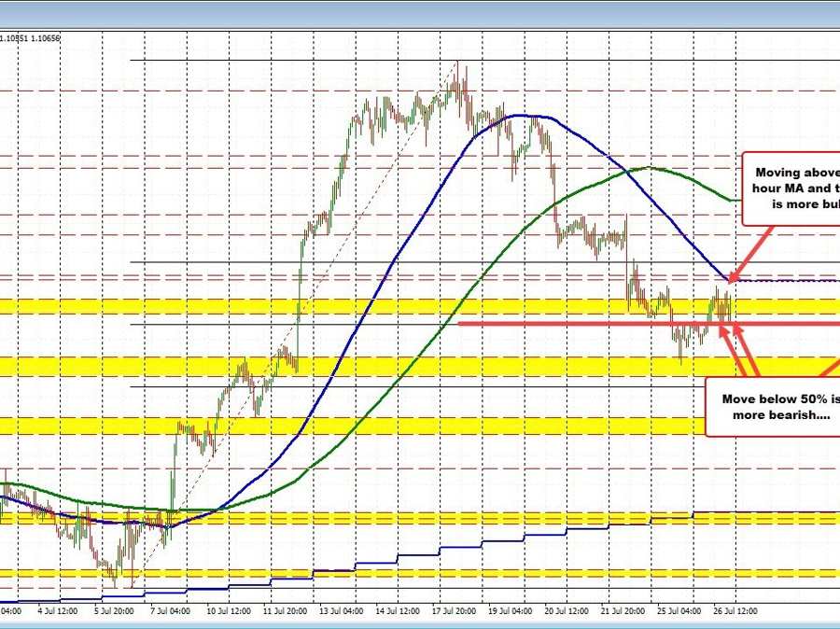Select the 'Moving above hour MA' annotation box
Screen dimensions: 840x629
coord(791,189)
